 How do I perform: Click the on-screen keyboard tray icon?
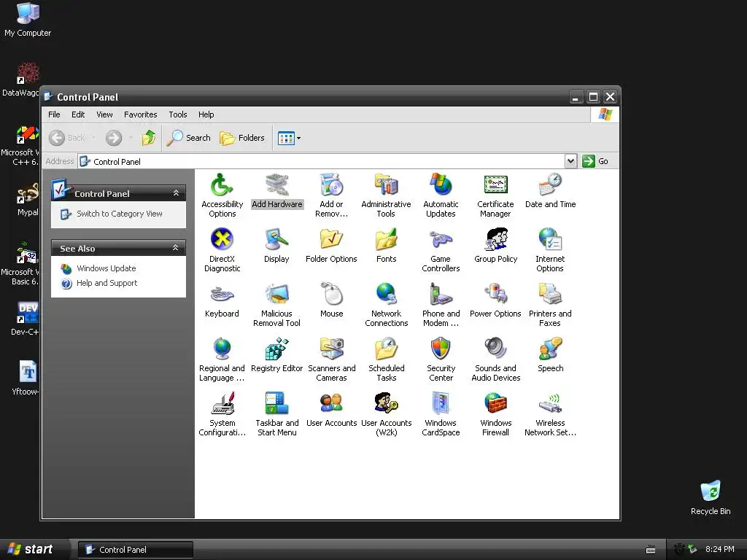tap(651, 550)
